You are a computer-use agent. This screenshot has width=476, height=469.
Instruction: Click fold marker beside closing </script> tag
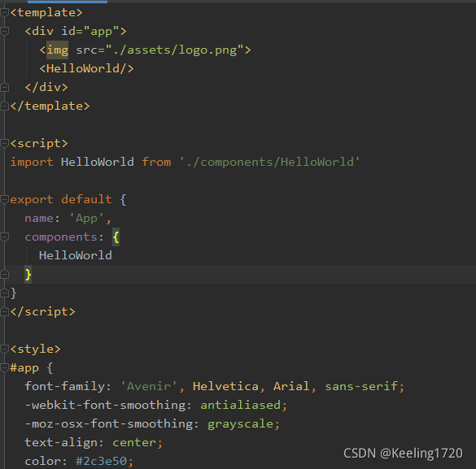point(4,311)
